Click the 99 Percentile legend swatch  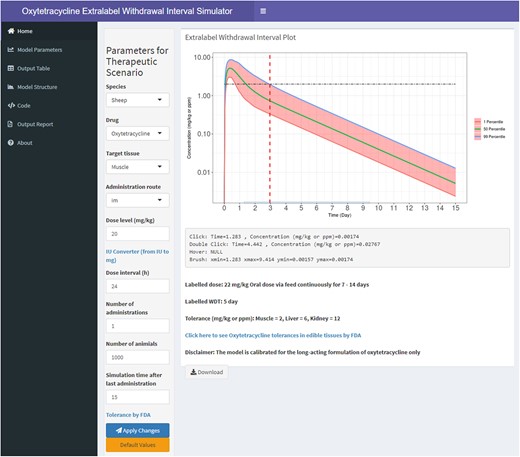(478, 136)
